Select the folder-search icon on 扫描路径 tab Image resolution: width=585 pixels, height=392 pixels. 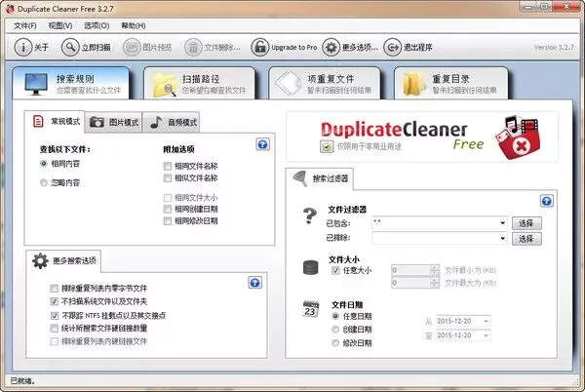[165, 85]
